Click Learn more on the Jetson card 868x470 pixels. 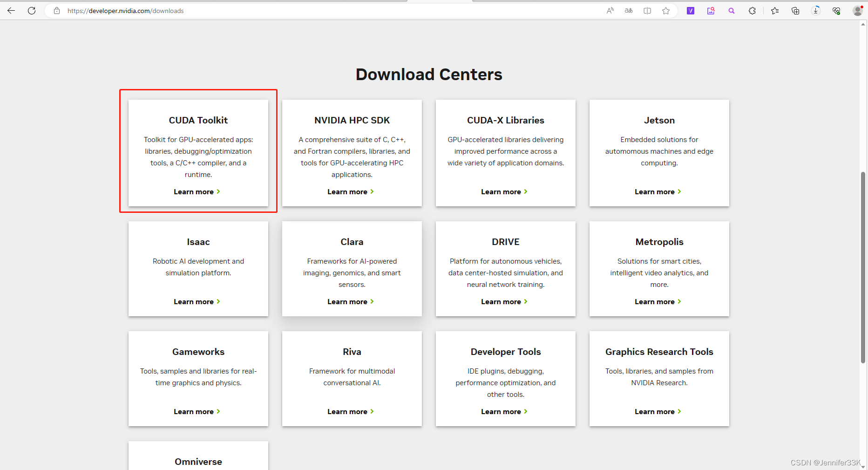(658, 192)
